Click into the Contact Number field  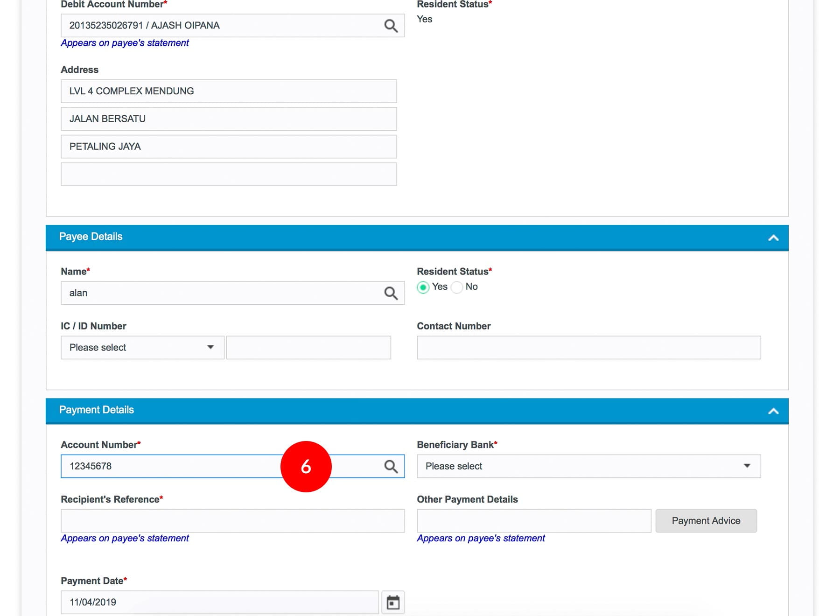pyautogui.click(x=588, y=348)
